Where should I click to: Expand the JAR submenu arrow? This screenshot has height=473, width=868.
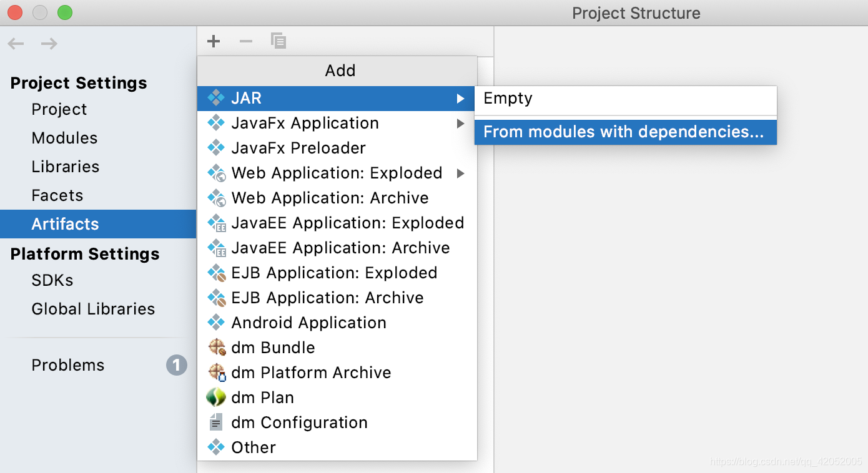click(x=460, y=99)
